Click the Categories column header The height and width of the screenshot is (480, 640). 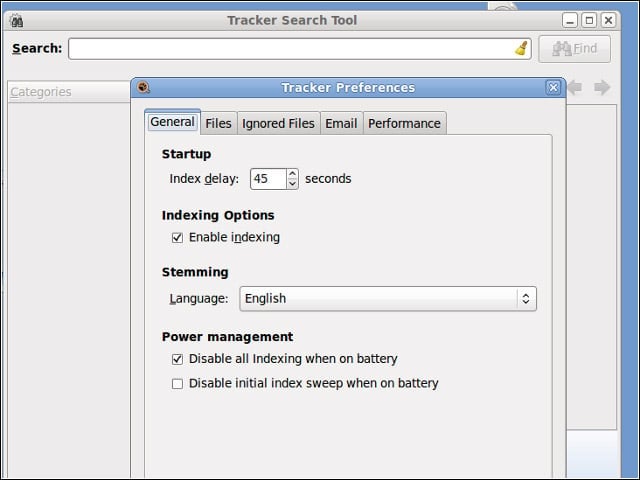[x=69, y=92]
